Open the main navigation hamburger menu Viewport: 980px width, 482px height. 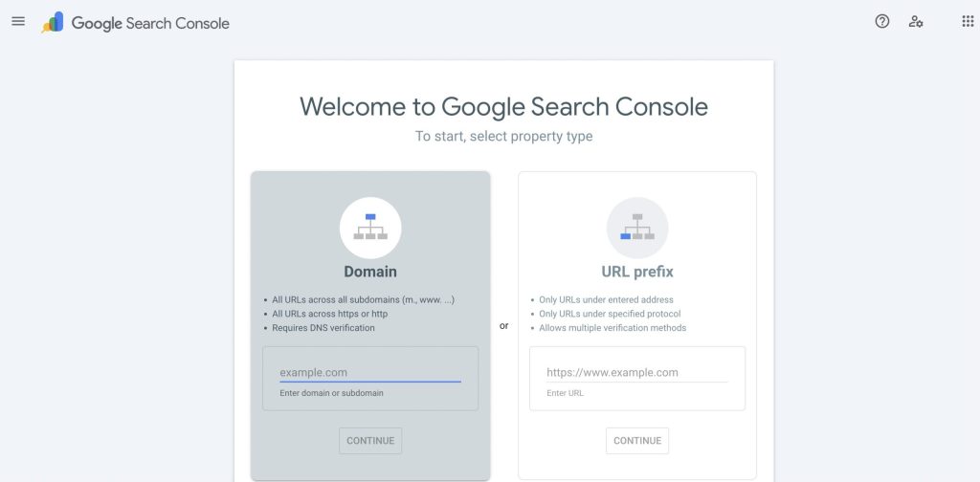[x=18, y=21]
